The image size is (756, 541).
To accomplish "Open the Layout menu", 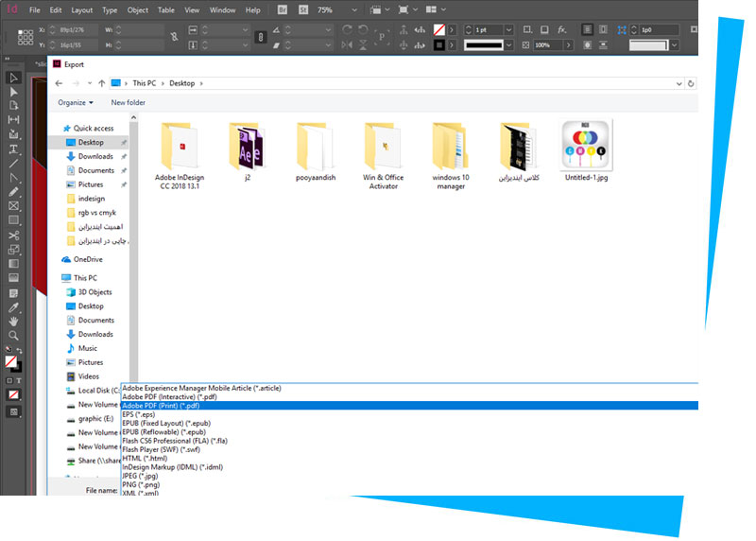I will [x=81, y=9].
